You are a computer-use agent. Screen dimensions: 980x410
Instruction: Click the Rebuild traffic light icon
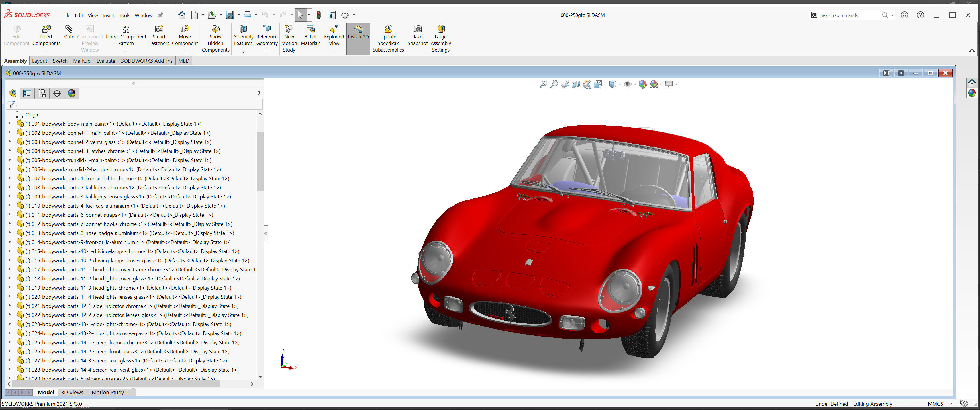click(319, 15)
